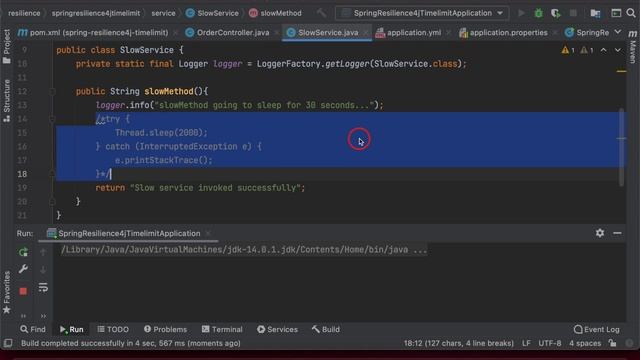The image size is (640, 360).
Task: Open Event Log
Action: tap(597, 329)
